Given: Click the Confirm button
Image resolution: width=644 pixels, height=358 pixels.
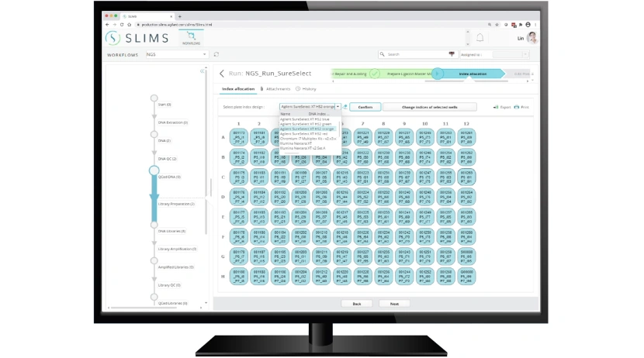Looking at the screenshot, I should click(365, 107).
